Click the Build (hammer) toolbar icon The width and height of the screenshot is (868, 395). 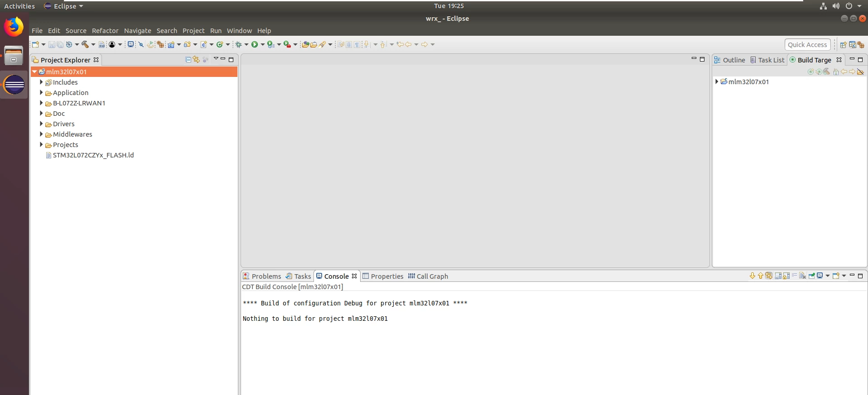point(85,44)
